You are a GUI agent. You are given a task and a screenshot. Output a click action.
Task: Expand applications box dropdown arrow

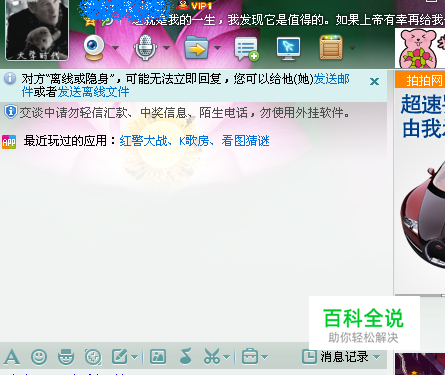pyautogui.click(x=352, y=48)
